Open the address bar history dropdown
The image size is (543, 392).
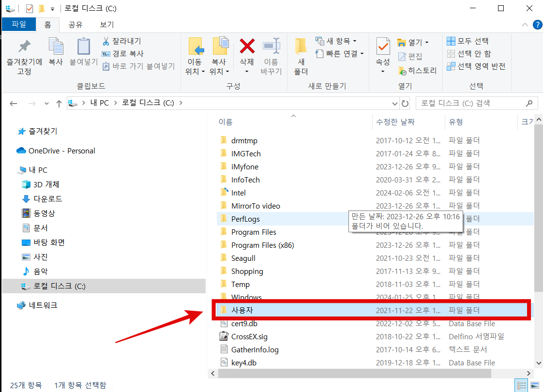tap(395, 103)
